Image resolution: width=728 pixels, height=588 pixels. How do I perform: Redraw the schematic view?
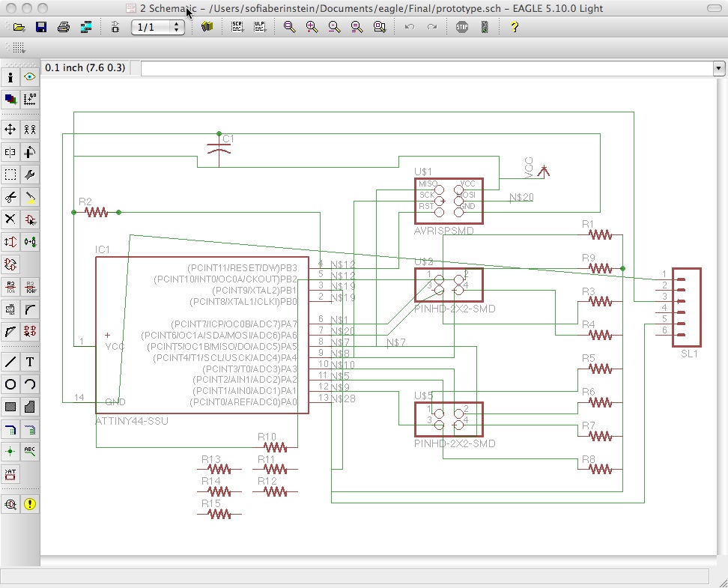[357, 27]
